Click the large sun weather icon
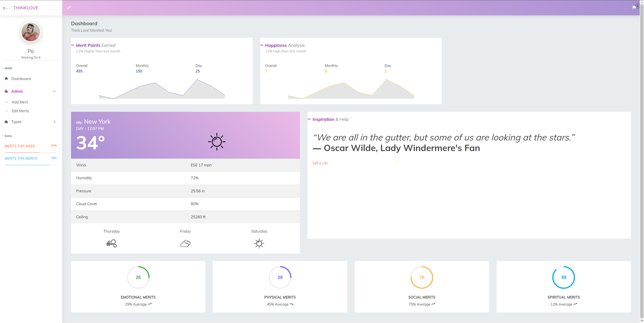 click(x=217, y=142)
